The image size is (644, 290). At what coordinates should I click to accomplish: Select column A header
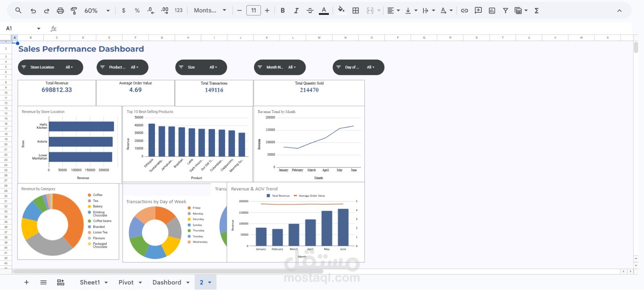tap(15, 37)
